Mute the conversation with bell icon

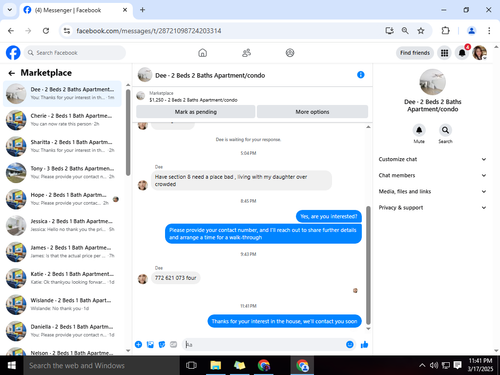419,130
